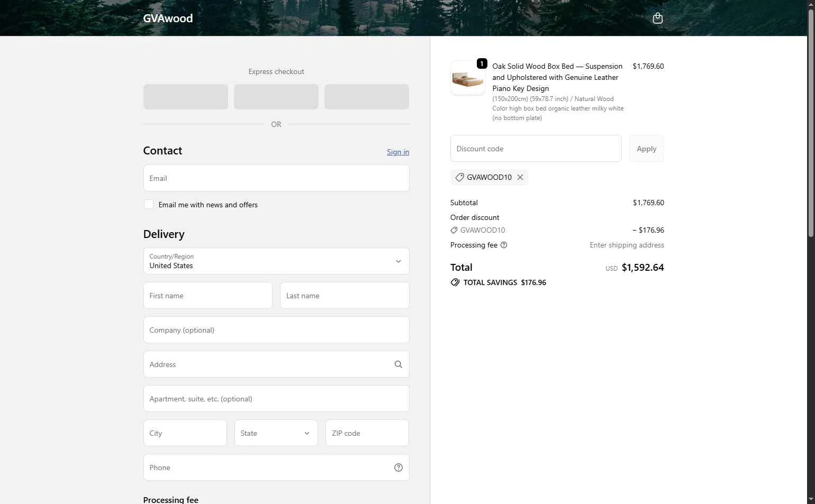Click the Total Savings tag icon

pos(455,282)
